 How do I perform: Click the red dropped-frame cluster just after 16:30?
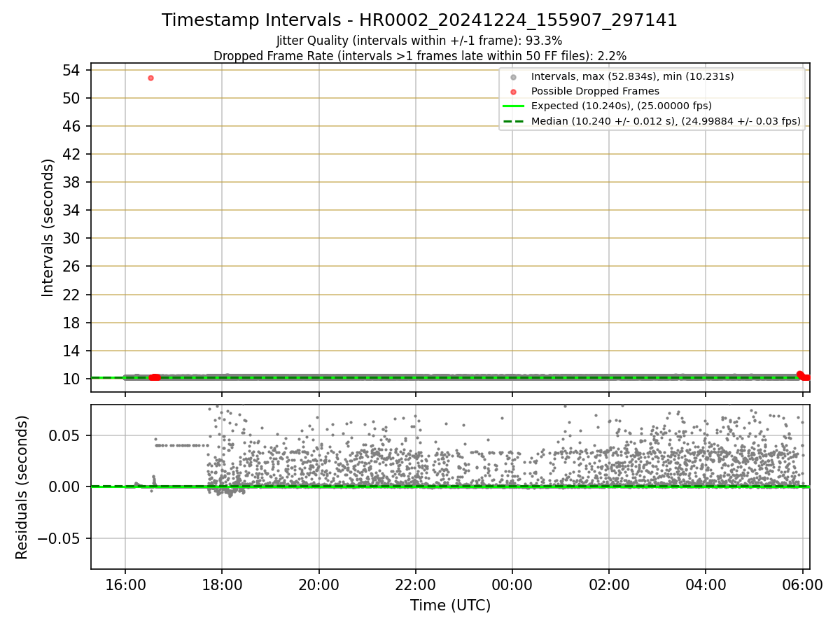pos(155,377)
